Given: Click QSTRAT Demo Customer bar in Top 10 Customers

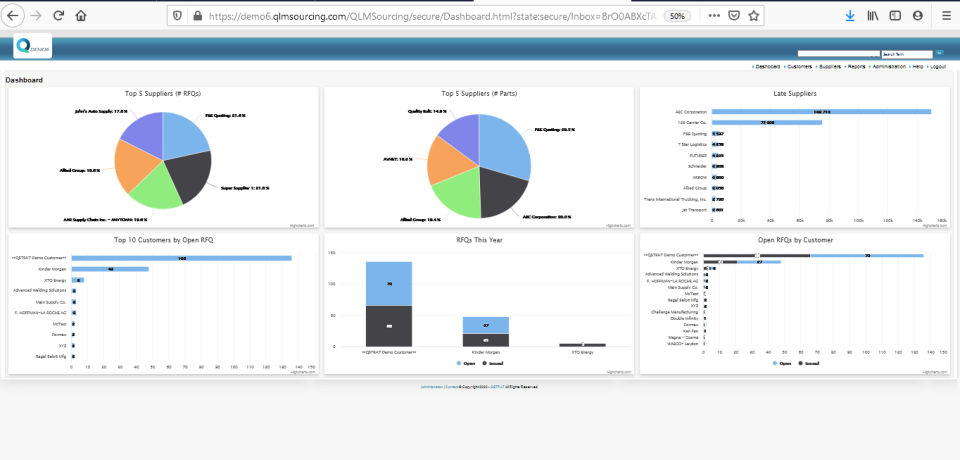Looking at the screenshot, I should tap(181, 258).
